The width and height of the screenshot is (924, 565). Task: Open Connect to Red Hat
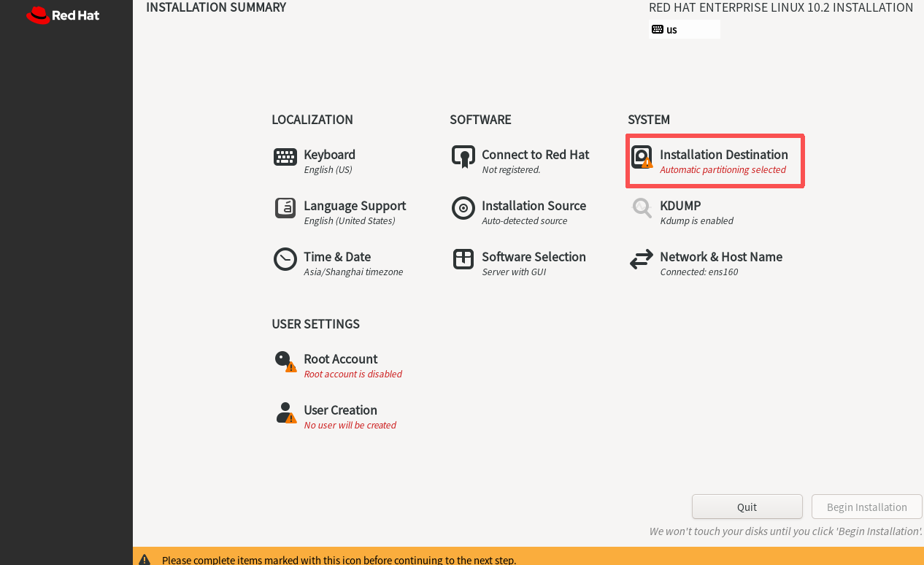(520, 161)
